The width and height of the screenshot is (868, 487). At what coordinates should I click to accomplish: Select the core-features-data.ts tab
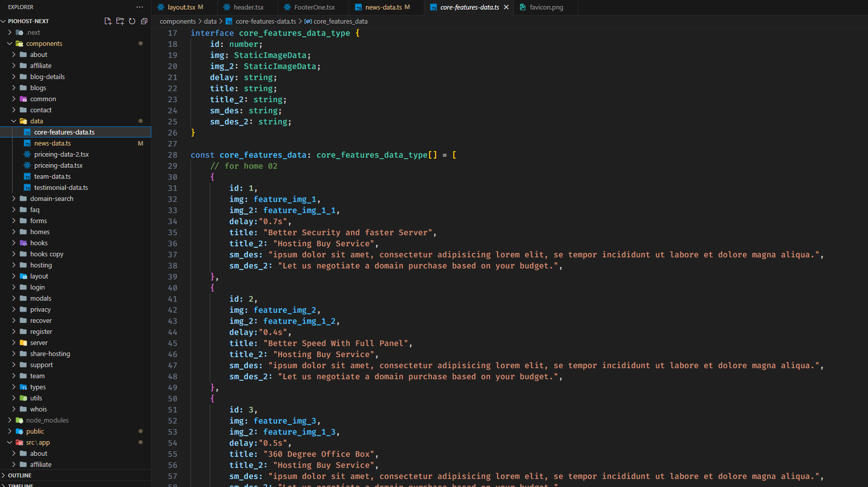469,7
